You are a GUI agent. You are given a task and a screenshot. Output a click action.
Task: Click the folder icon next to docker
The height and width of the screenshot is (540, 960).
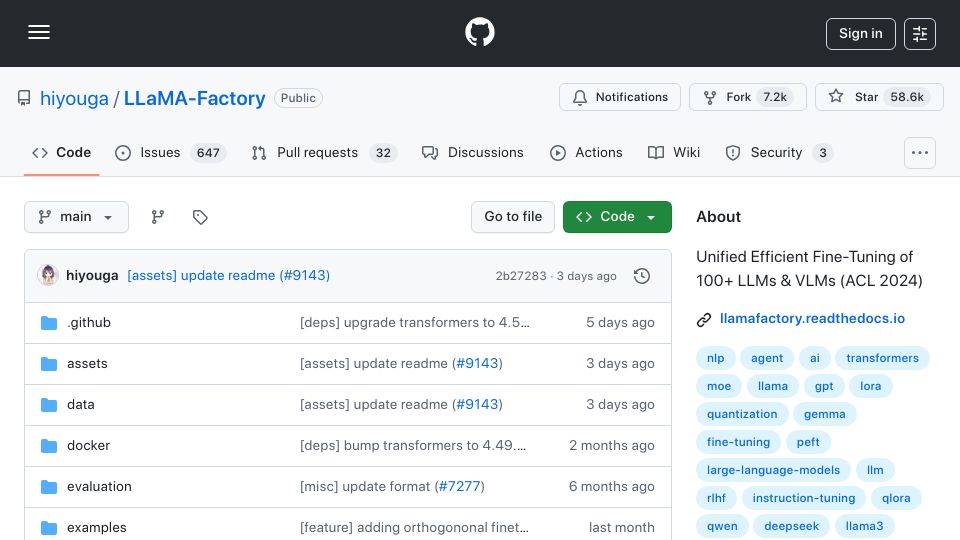(x=49, y=446)
